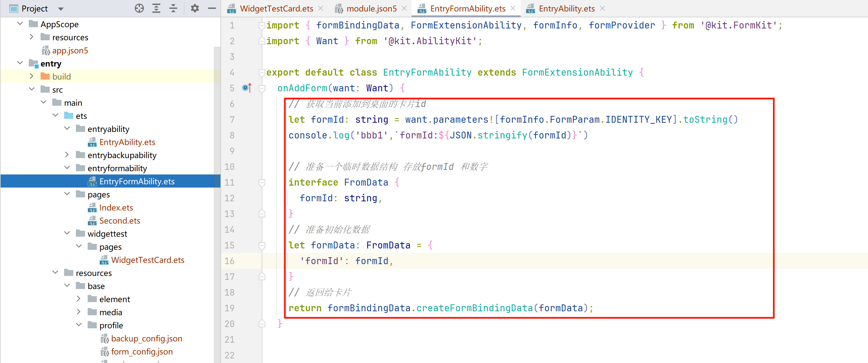
Task: Open Index.ets in the project tree
Action: (116, 208)
